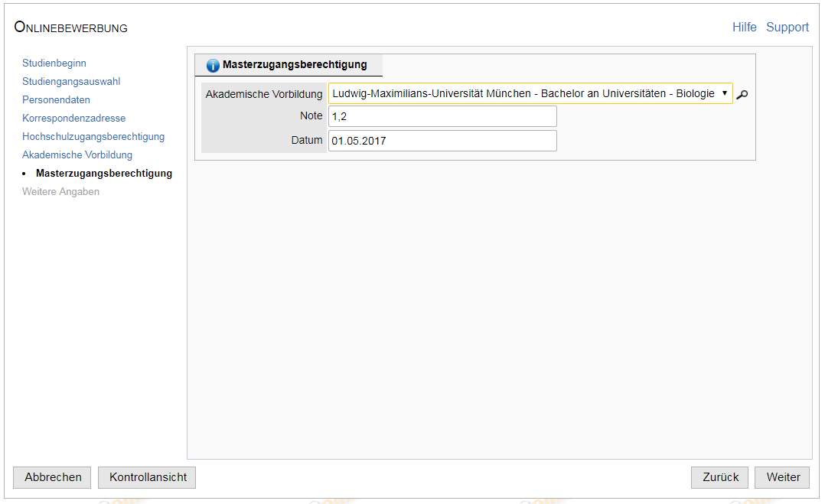This screenshot has width=825, height=504.
Task: Open the Support link
Action: click(787, 27)
